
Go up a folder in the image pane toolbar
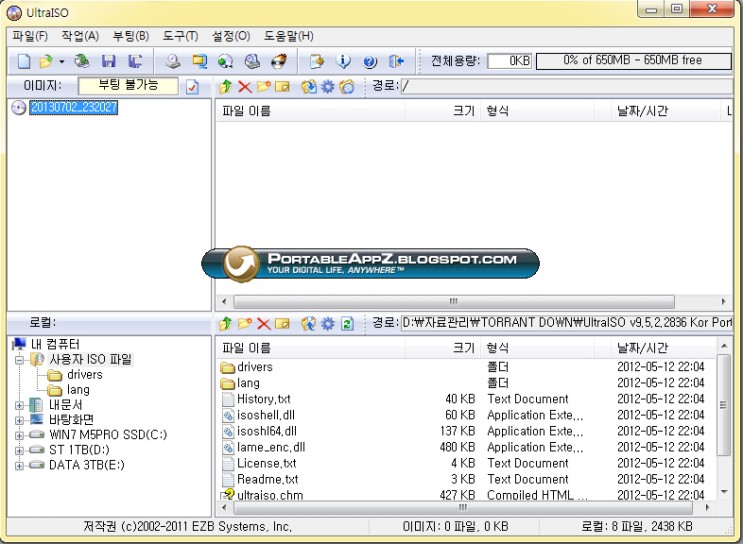[226, 87]
